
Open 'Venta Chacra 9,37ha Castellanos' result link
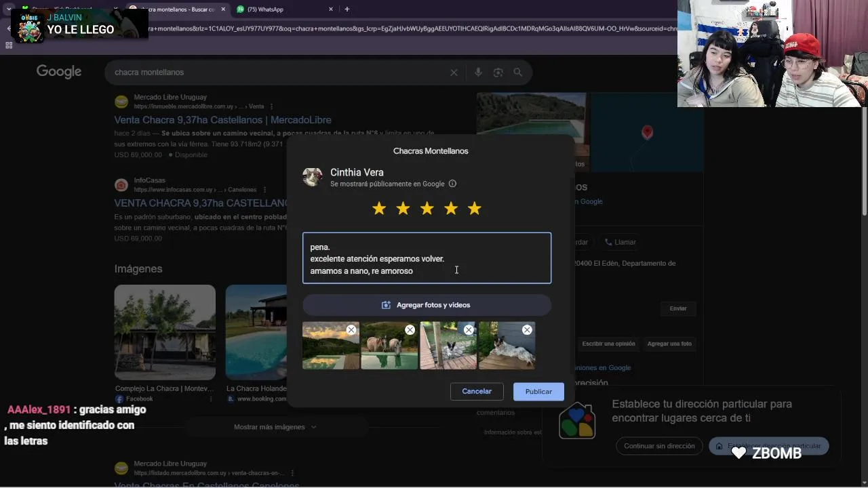(222, 120)
